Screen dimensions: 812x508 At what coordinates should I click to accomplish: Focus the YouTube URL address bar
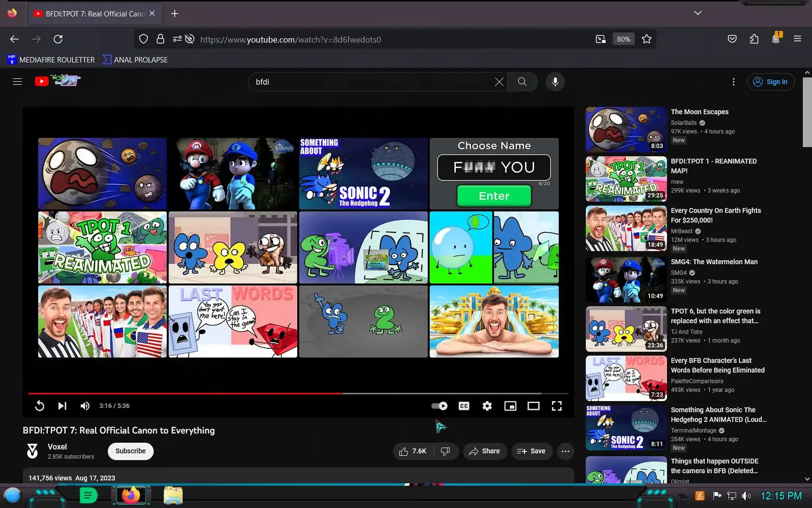(x=290, y=40)
